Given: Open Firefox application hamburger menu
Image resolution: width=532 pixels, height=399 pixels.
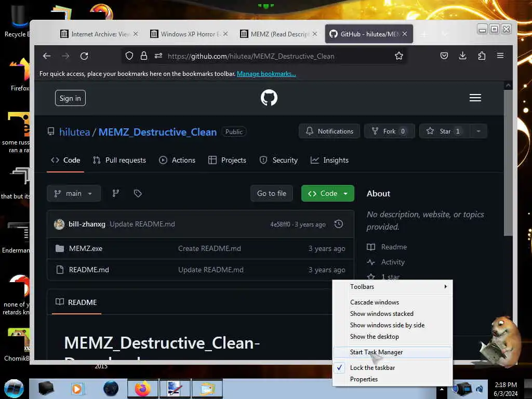Looking at the screenshot, I should pyautogui.click(x=500, y=55).
